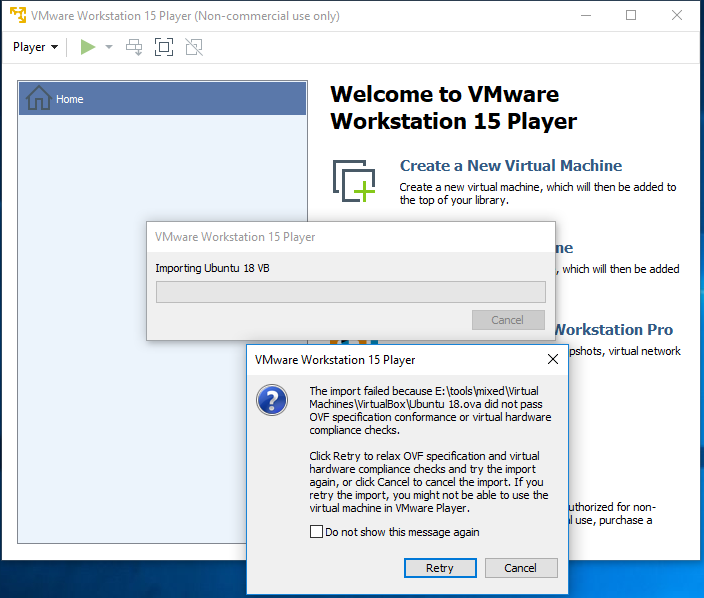Click the VMware logo in title bar

18,15
